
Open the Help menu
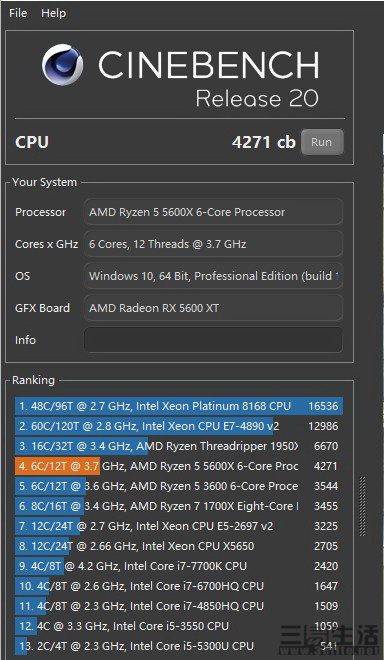pyautogui.click(x=53, y=13)
